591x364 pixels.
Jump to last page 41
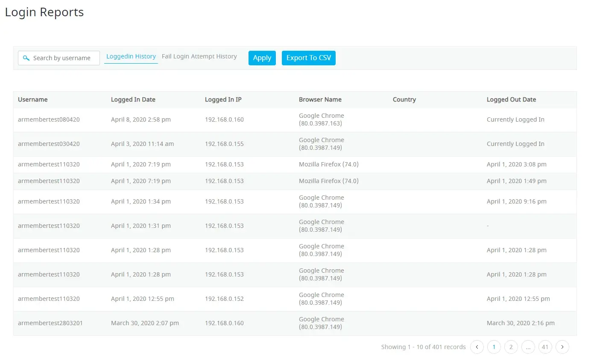545,347
